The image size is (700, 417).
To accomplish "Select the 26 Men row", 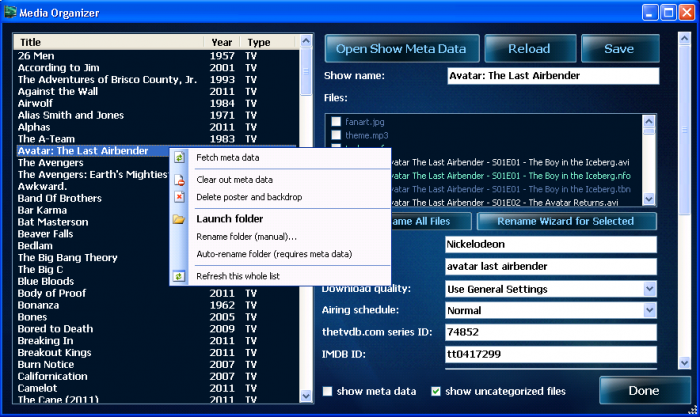I will (156, 56).
